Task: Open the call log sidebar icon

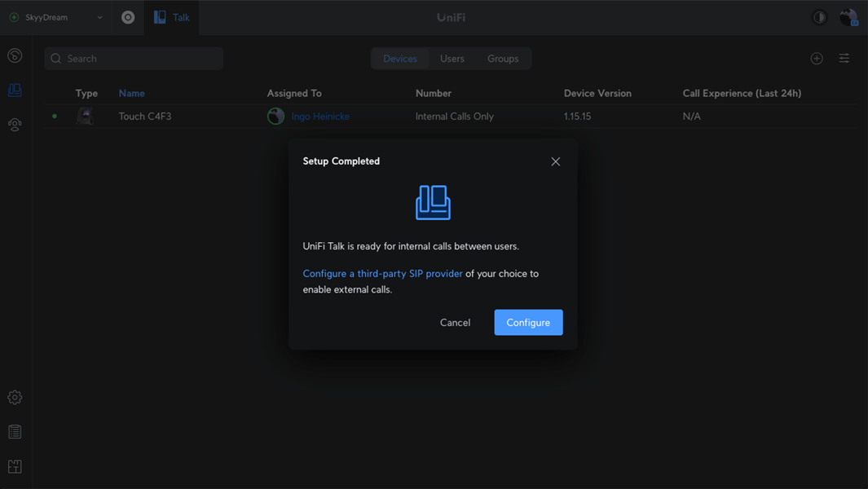Action: pyautogui.click(x=15, y=55)
